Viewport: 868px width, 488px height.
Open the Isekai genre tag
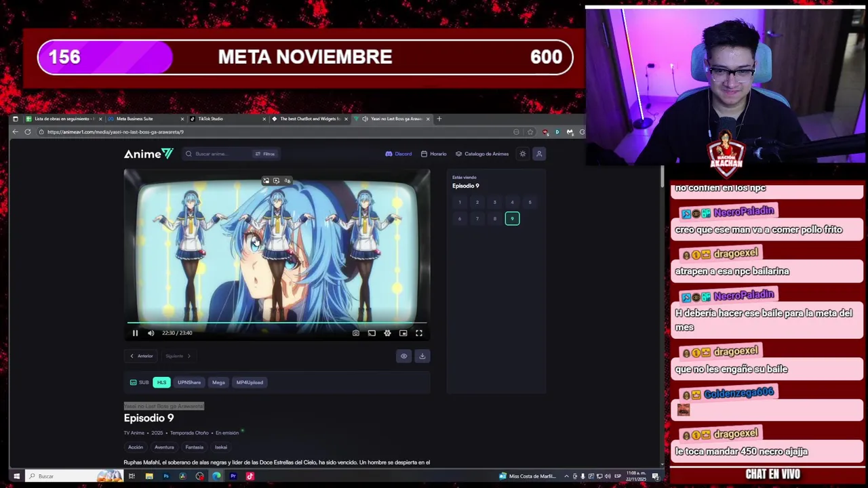[x=221, y=447]
